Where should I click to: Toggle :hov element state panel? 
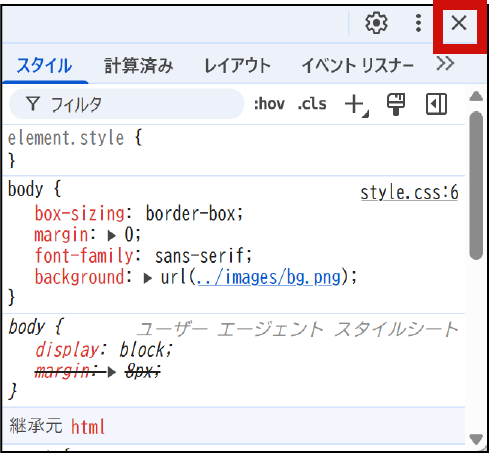269,104
